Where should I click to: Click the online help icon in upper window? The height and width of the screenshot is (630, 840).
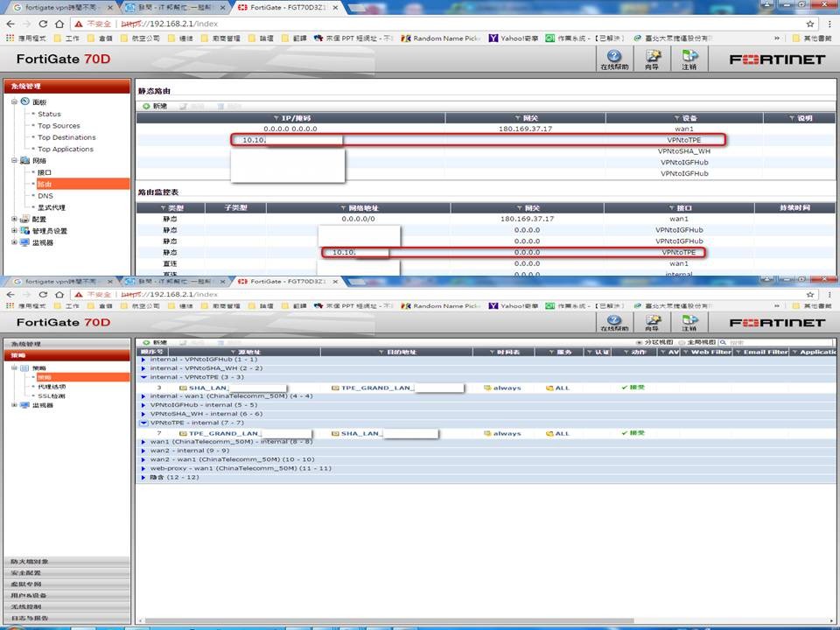tap(614, 56)
